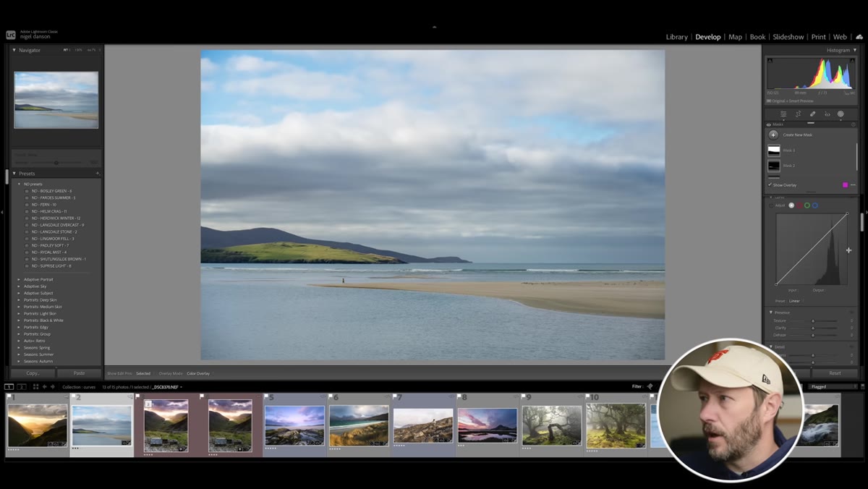Select the blue curve channel

(x=815, y=205)
